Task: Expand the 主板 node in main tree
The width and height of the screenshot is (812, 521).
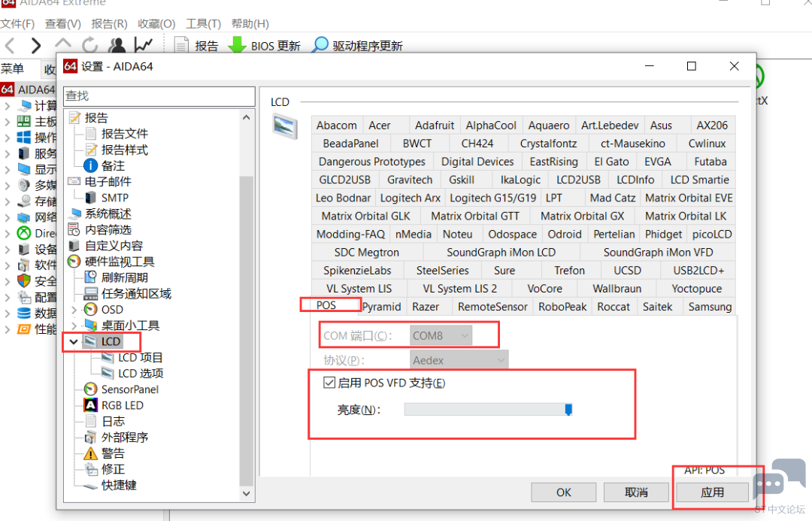Action: [7, 123]
